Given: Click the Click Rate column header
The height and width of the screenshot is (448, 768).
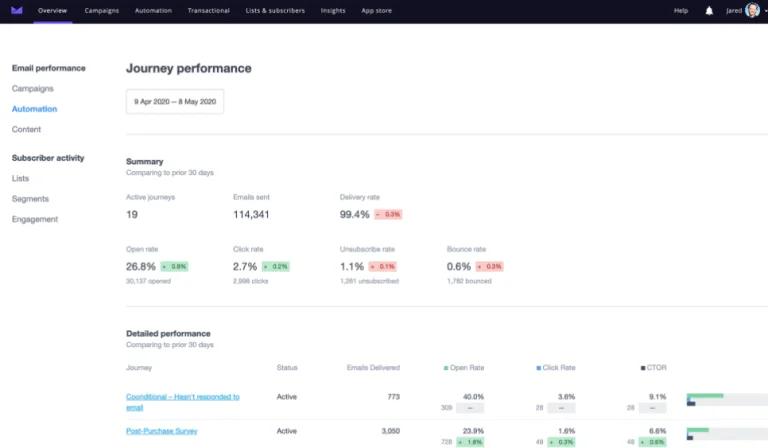Looking at the screenshot, I should click(x=556, y=368).
